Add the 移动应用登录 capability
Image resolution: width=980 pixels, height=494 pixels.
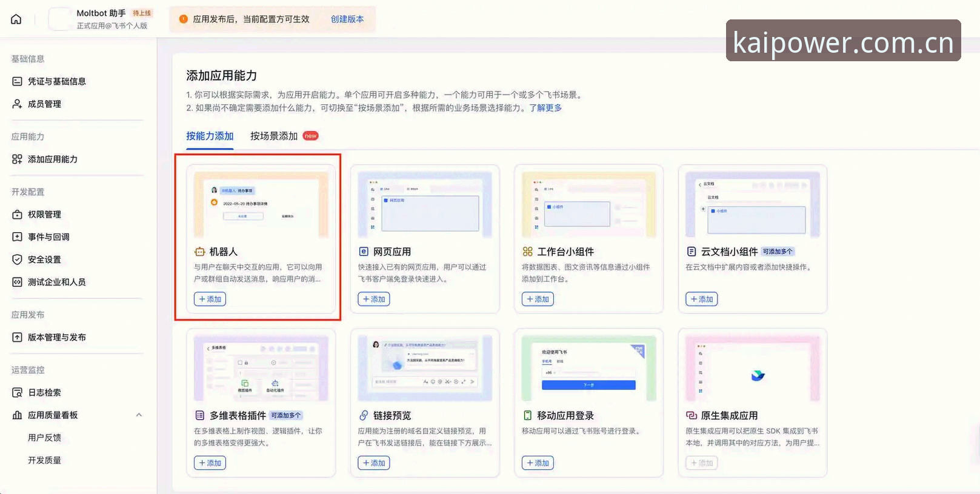coord(538,462)
